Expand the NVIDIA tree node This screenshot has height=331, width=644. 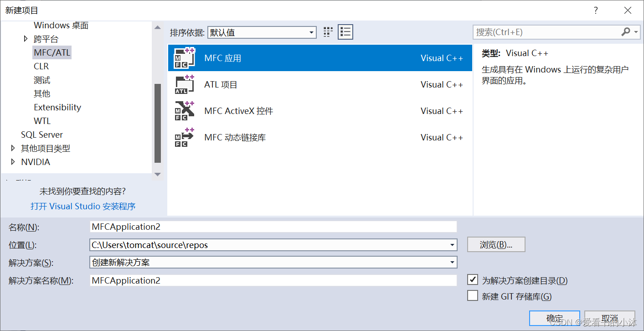[13, 162]
